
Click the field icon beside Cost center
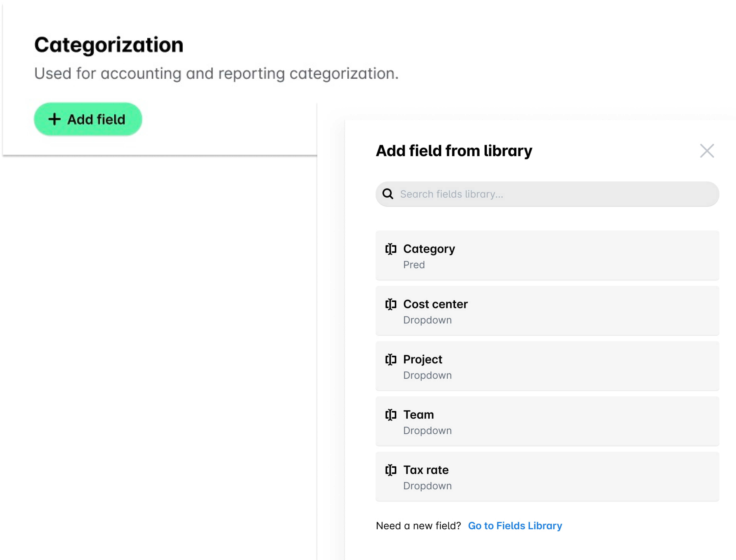[x=391, y=304]
